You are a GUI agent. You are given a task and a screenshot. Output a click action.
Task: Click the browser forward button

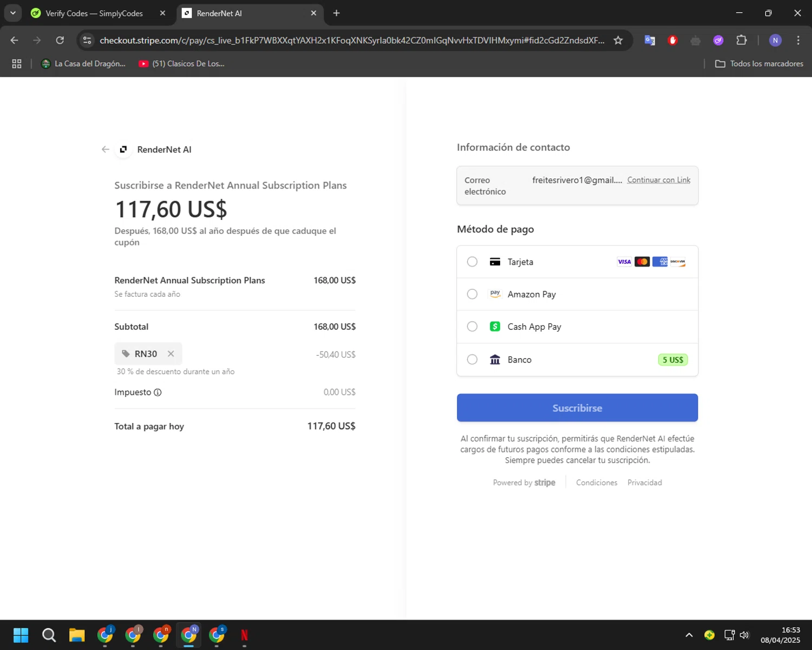coord(37,40)
